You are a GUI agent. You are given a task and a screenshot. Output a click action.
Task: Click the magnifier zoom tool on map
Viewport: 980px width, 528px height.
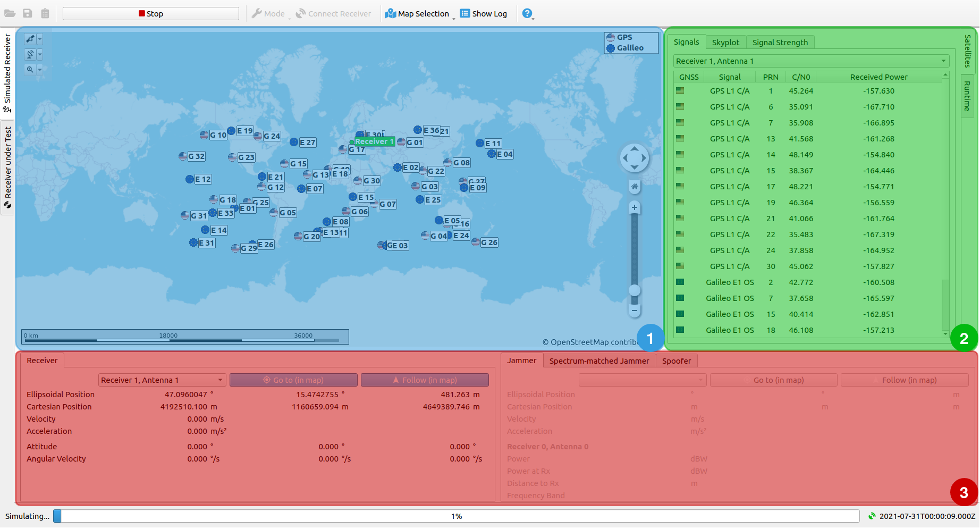click(30, 70)
